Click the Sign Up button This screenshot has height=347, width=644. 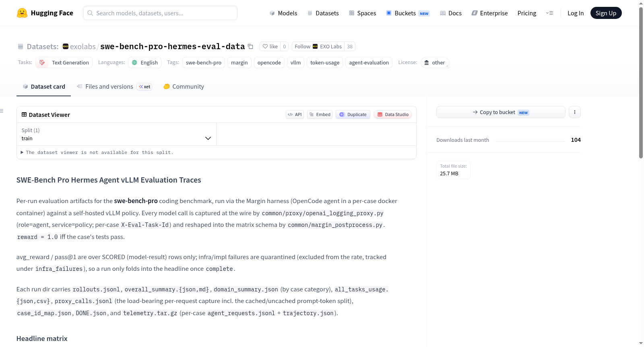(606, 13)
